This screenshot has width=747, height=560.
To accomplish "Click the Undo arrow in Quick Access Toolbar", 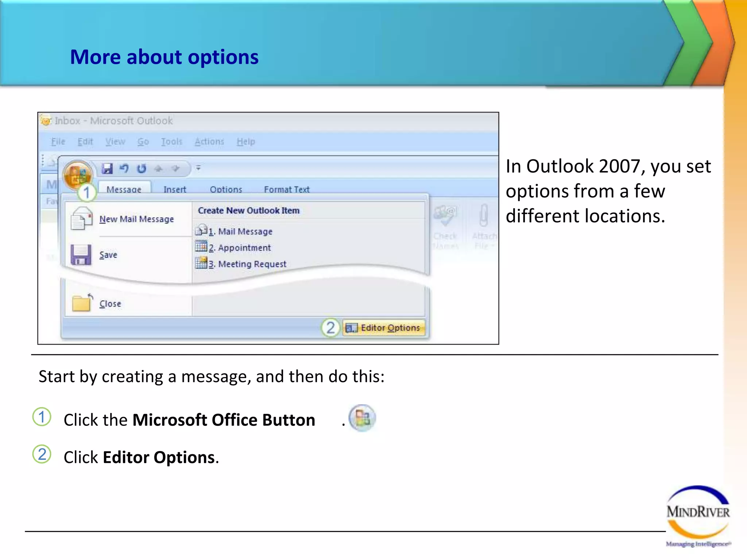I will (124, 168).
